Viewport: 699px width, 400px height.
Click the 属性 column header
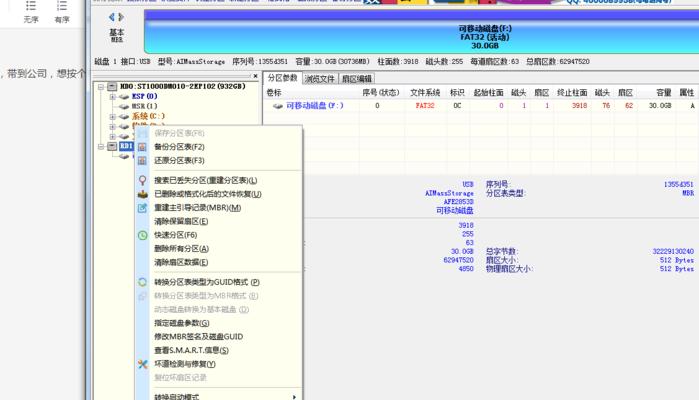pyautogui.click(x=687, y=93)
